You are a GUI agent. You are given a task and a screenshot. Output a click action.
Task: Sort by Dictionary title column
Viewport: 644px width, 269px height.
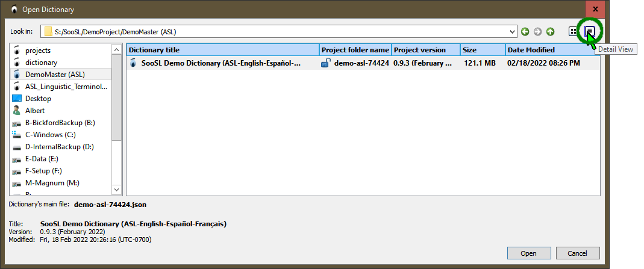point(223,50)
